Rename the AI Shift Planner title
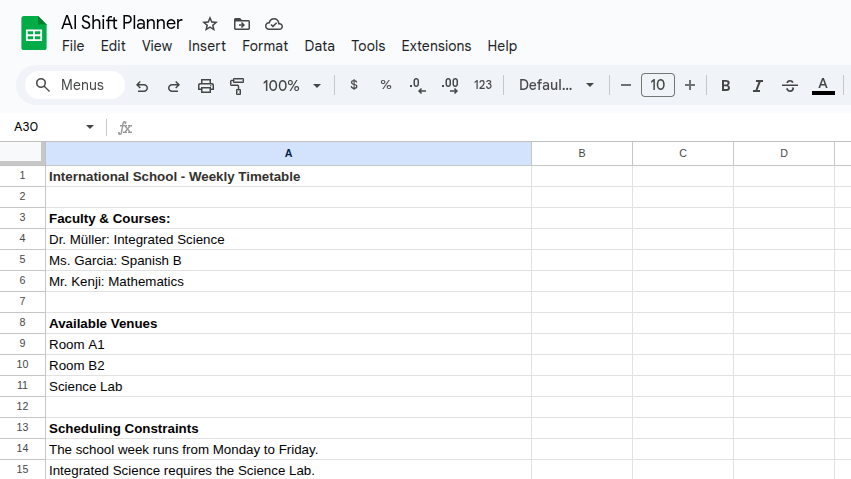Viewport: 851px width, 479px height. [122, 23]
